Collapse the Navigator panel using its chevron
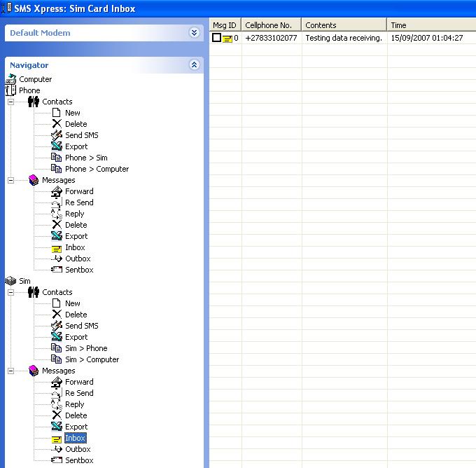 click(194, 65)
